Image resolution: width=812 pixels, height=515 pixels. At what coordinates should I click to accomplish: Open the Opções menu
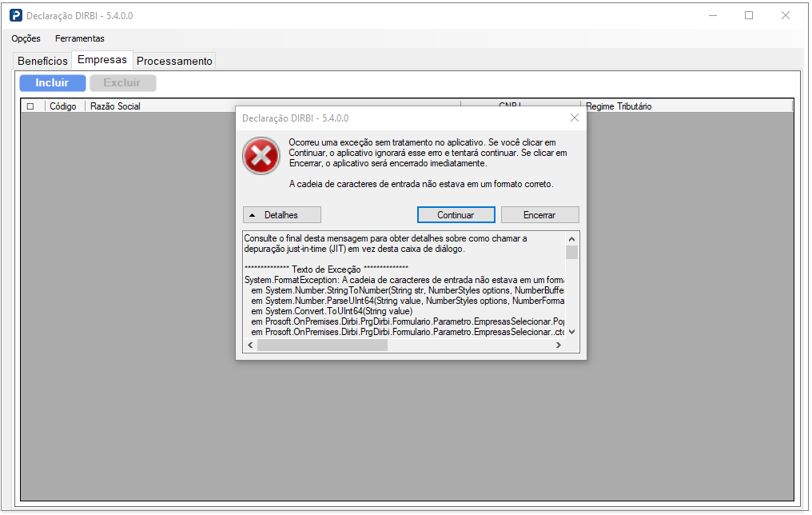pos(26,38)
